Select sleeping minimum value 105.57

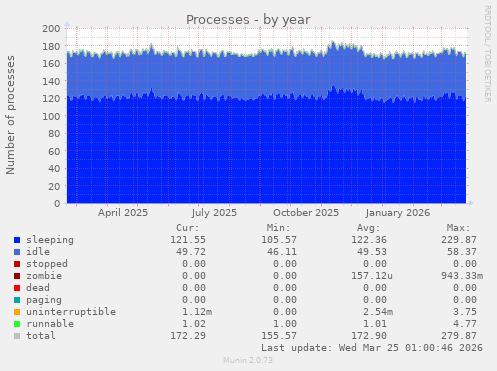click(279, 240)
